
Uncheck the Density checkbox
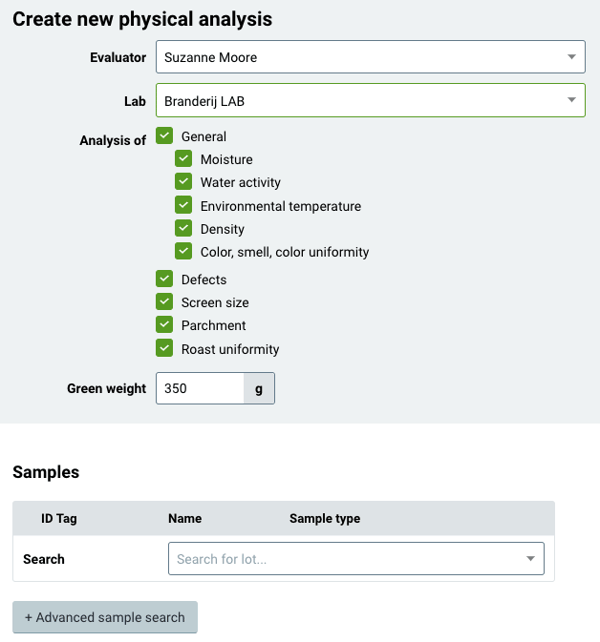pos(183,228)
